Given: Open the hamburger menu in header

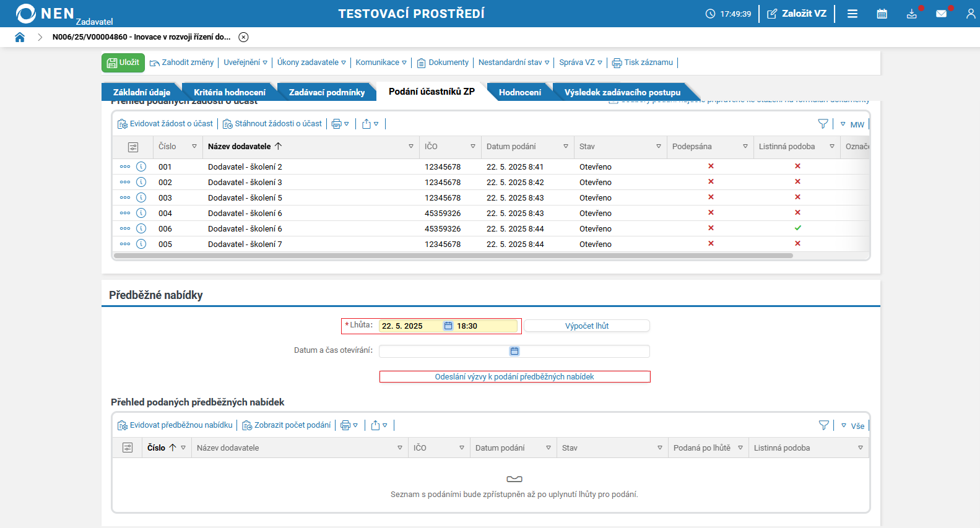Looking at the screenshot, I should coord(852,14).
